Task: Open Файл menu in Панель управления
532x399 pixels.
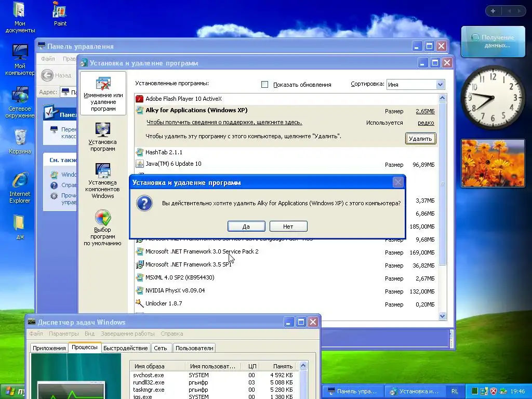Action: 48,59
